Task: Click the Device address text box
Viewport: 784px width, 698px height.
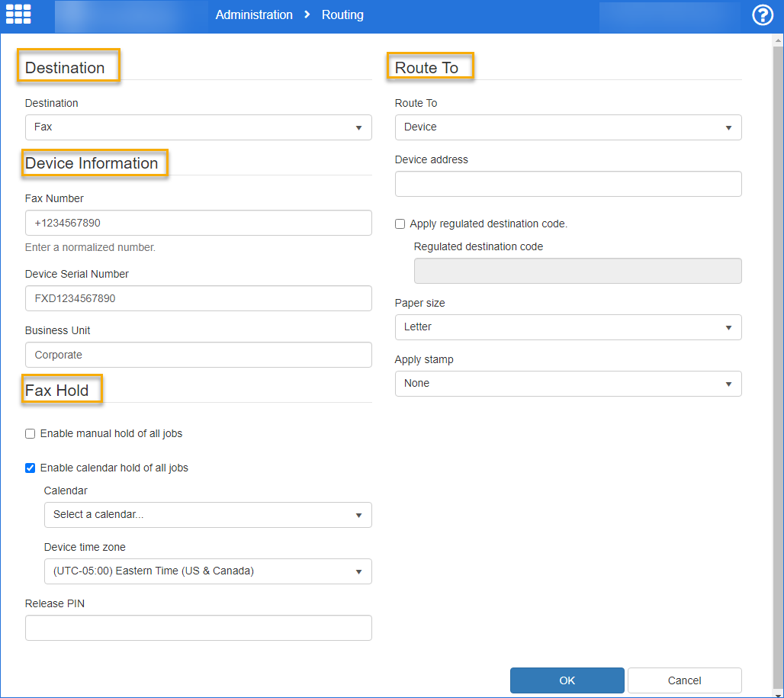Action: [567, 184]
